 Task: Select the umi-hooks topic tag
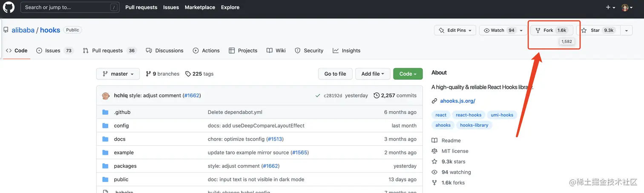pos(502,115)
